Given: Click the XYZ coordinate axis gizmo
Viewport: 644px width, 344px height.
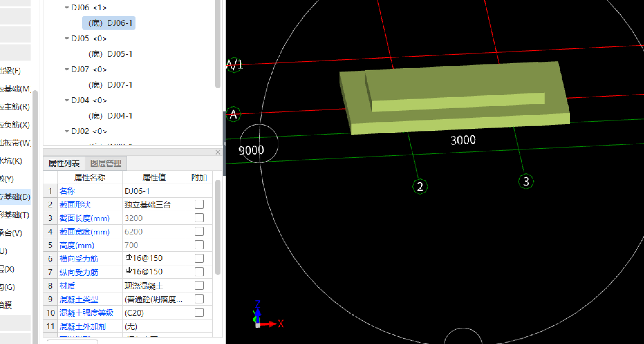Looking at the screenshot, I should [268, 315].
